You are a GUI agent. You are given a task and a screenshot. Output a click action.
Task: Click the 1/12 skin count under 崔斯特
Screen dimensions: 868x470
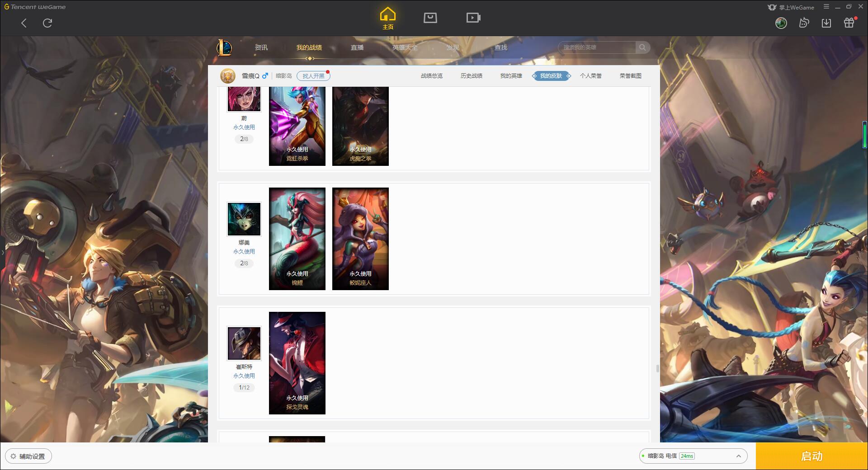(244, 388)
